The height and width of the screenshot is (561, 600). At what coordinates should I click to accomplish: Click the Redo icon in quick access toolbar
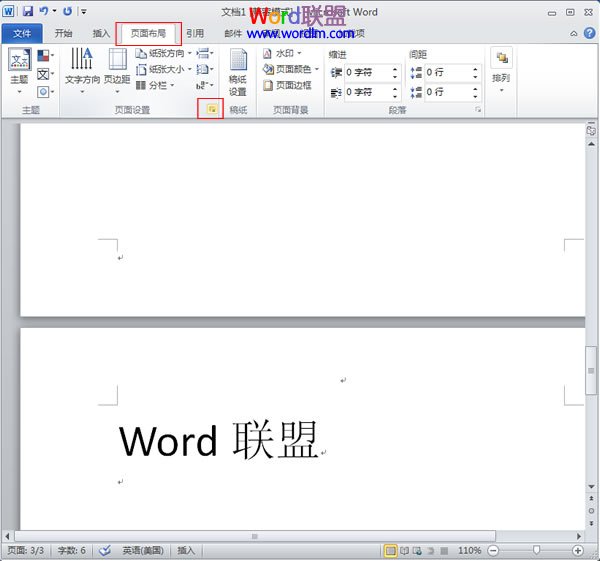[67, 11]
